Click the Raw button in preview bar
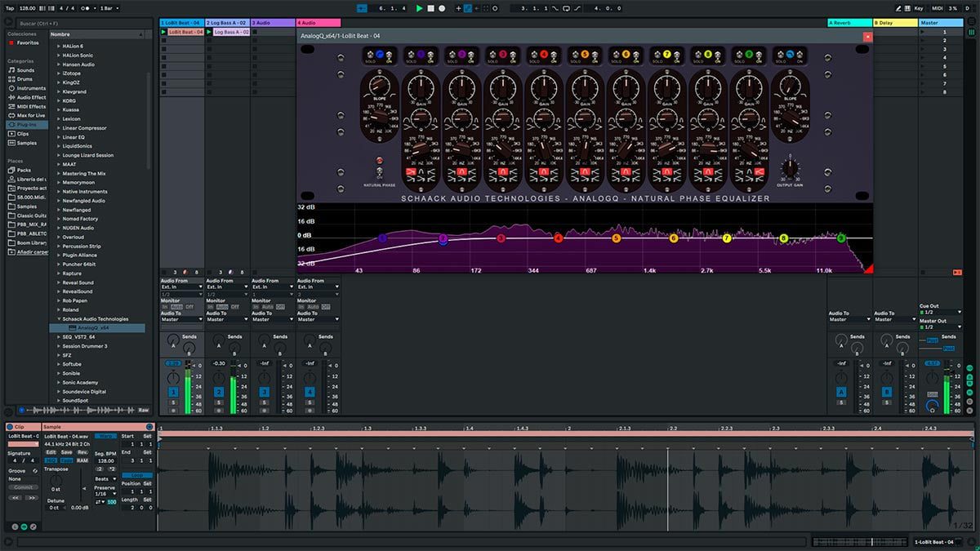 coord(143,410)
